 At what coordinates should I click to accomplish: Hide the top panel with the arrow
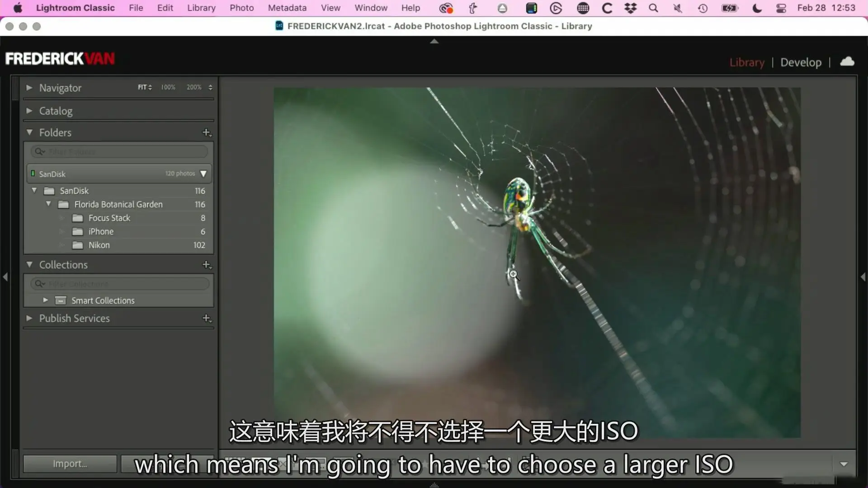[434, 41]
